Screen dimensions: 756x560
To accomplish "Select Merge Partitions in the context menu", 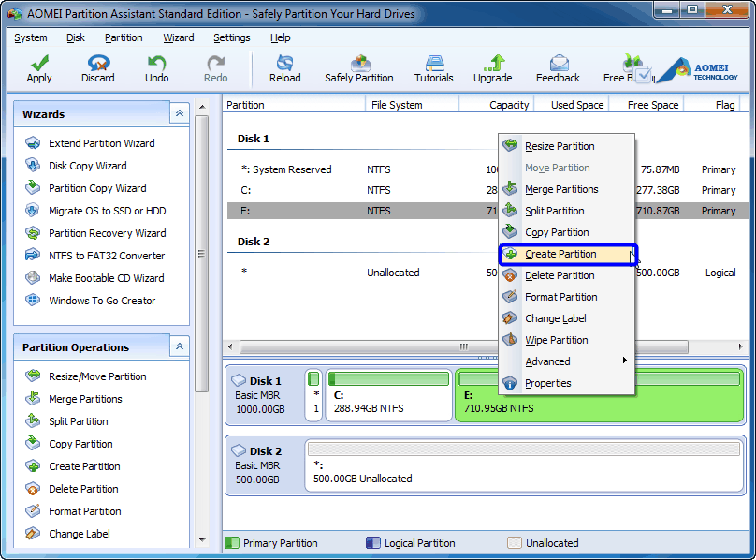I will [566, 189].
